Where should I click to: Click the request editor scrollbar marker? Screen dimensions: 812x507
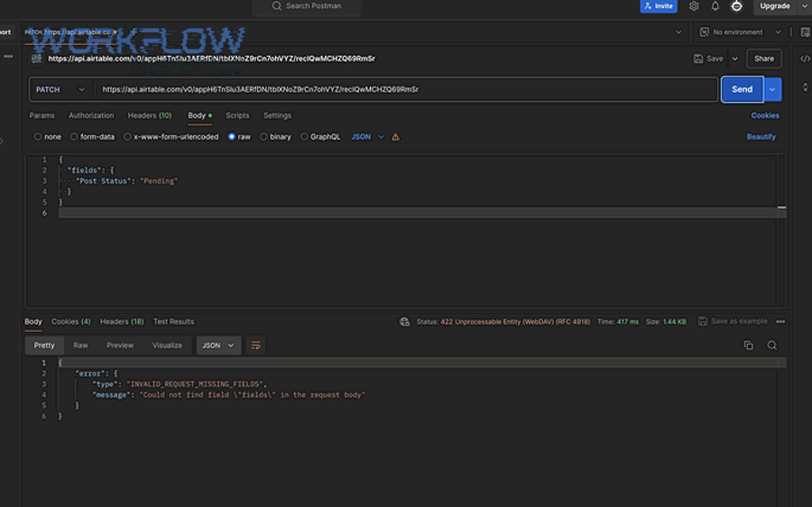tap(781, 207)
